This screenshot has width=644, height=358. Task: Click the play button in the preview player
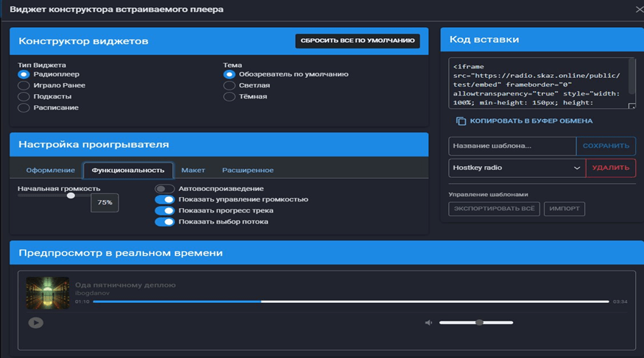coord(35,322)
